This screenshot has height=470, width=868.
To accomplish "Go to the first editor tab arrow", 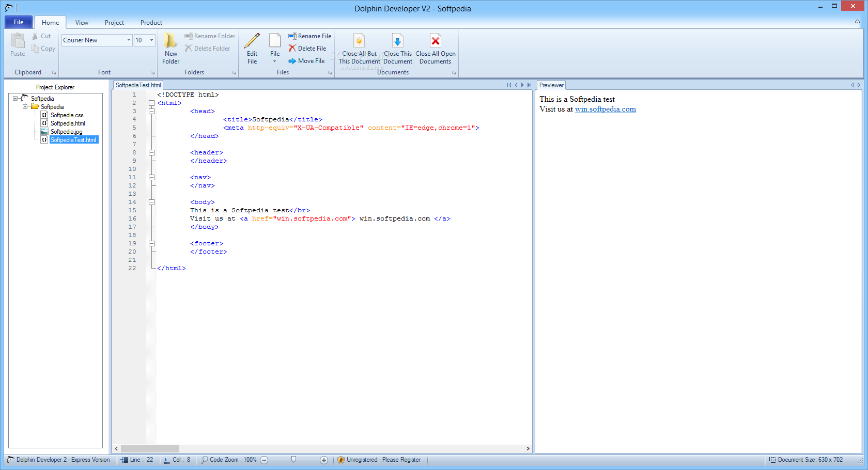I will click(509, 85).
